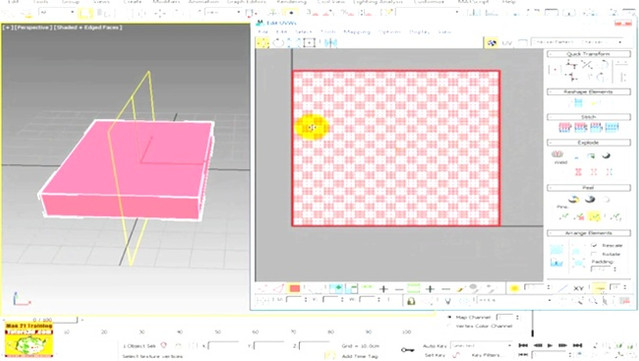The height and width of the screenshot is (361, 639).
Task: Select the Map Channel radio button
Action: [x=450, y=317]
